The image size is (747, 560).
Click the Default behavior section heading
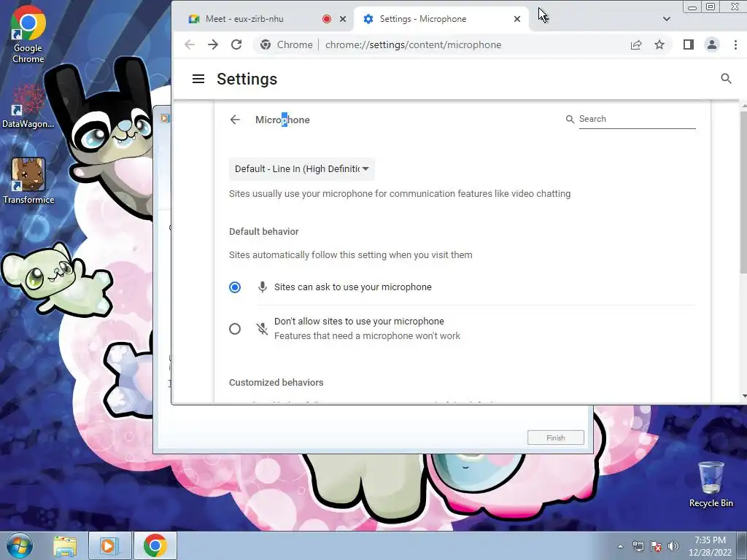264,231
